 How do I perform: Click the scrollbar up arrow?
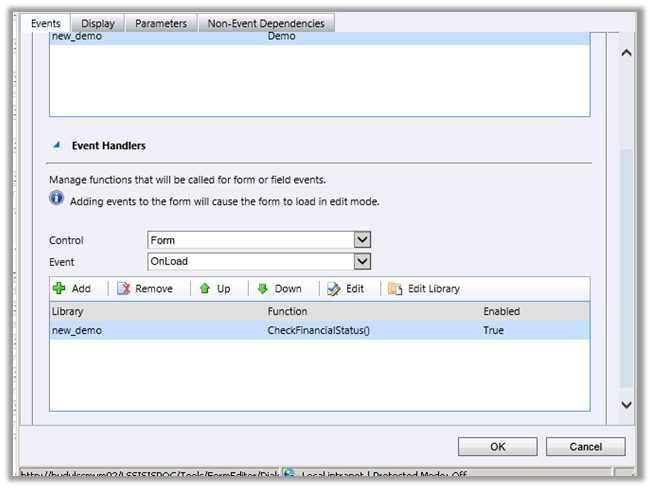tap(627, 51)
